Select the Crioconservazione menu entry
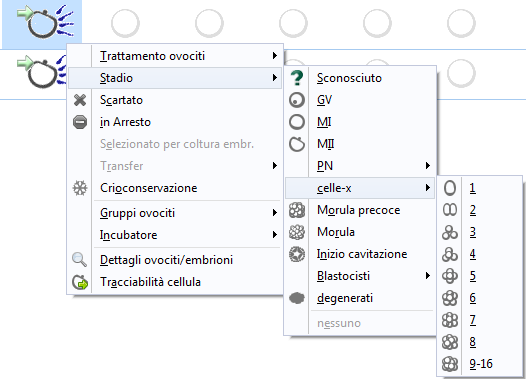The image size is (526, 379). [175, 188]
